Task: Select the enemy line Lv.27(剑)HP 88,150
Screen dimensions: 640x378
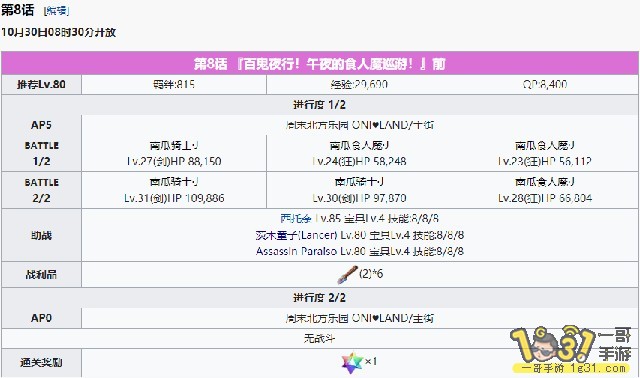Action: 174,161
